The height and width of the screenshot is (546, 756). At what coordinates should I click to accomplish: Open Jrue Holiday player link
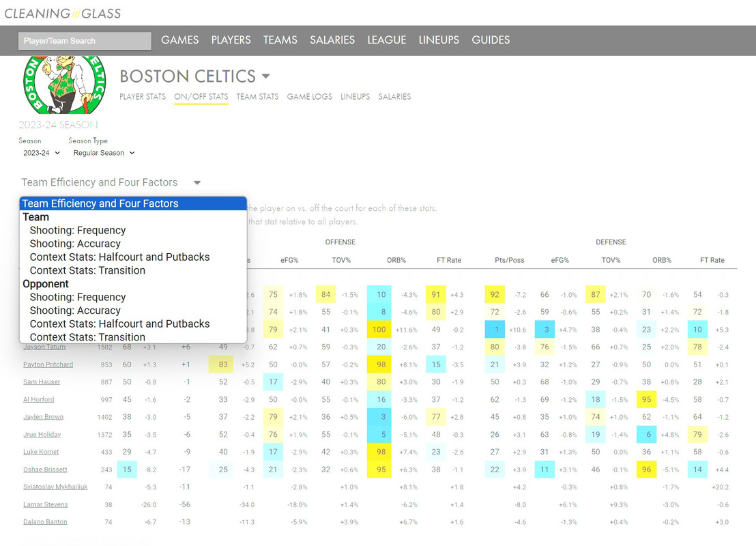[42, 435]
